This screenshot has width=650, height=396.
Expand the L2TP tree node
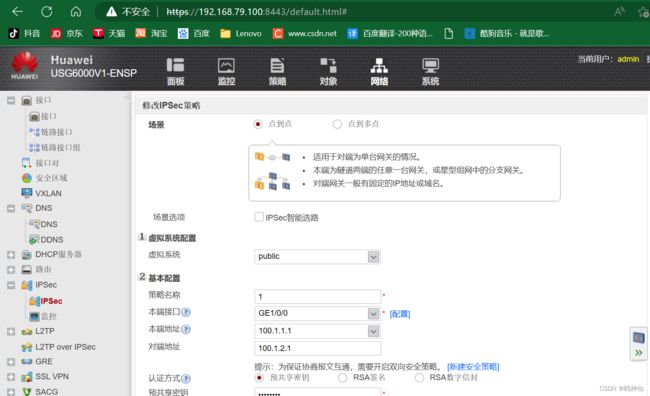pyautogui.click(x=11, y=331)
